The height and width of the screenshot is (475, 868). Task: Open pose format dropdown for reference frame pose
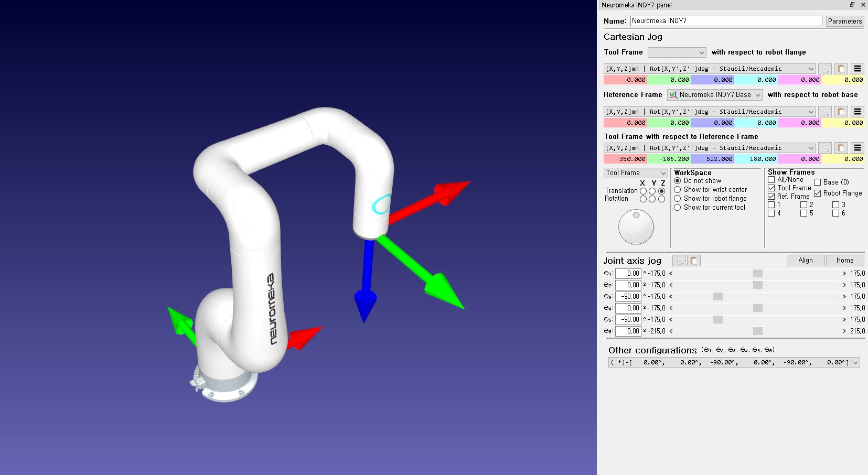pos(710,112)
